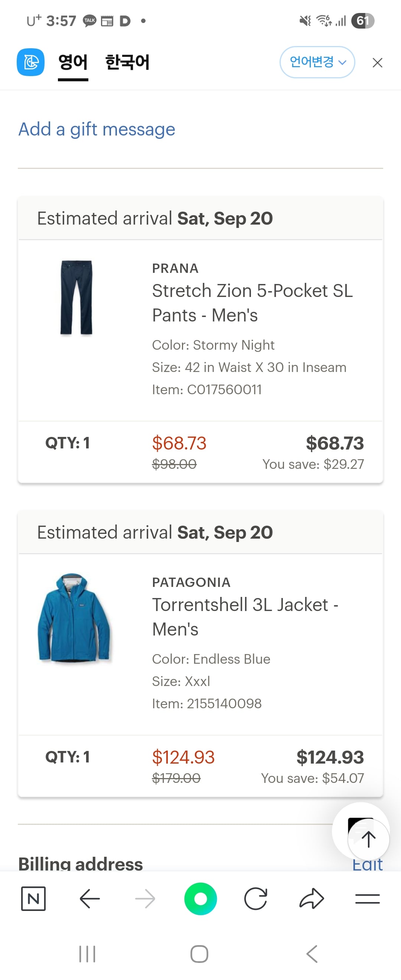This screenshot has width=401, height=980.
Task: Open Stretch Zion 5-Pocket SL Pants link
Action: click(x=252, y=303)
